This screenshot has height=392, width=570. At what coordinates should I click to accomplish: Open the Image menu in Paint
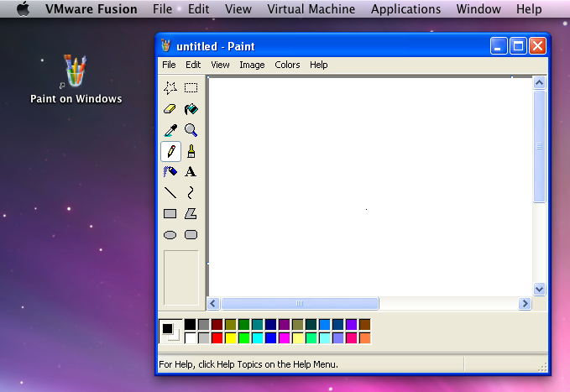pyautogui.click(x=252, y=65)
